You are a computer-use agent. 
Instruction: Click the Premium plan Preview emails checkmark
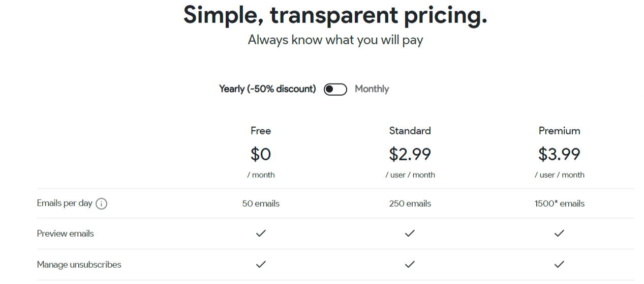[559, 233]
